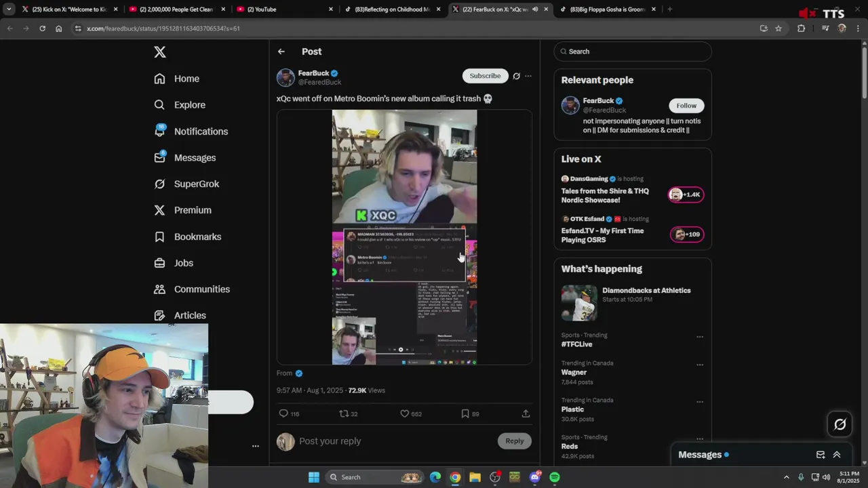
Task: Open more options for Plastic trend
Action: point(700,402)
